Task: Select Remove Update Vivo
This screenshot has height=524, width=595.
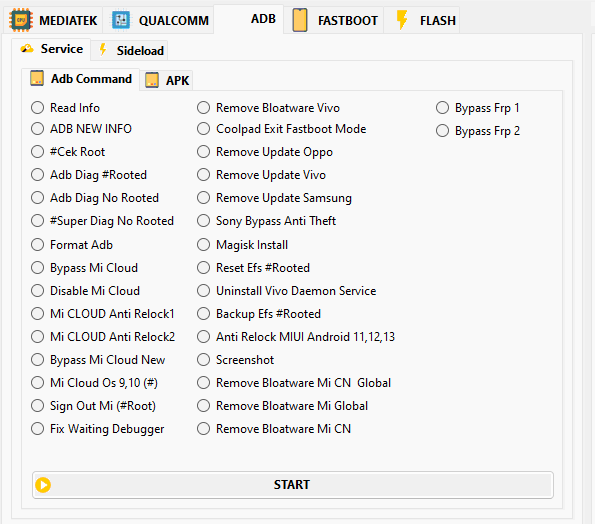Action: [x=261, y=175]
